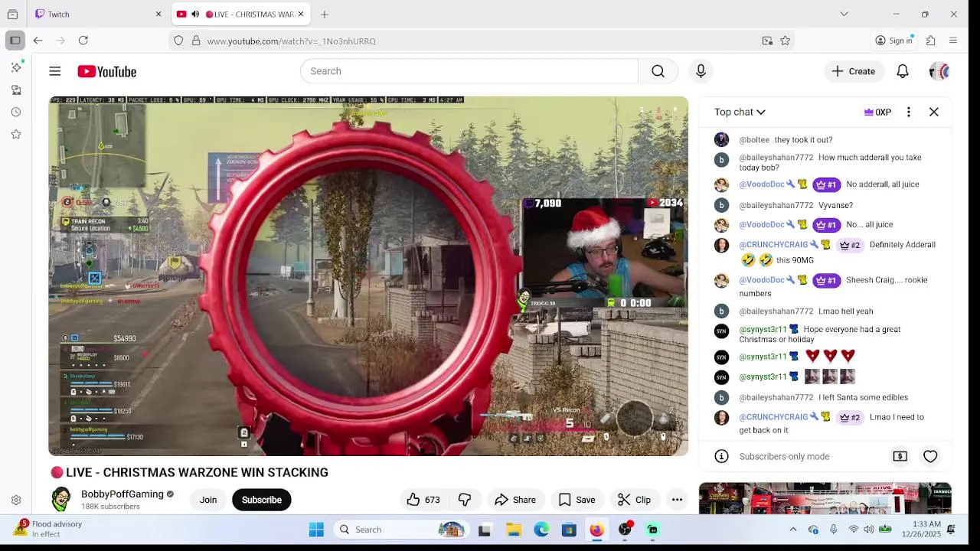
Task: Open File Explorer from the taskbar
Action: click(x=514, y=530)
